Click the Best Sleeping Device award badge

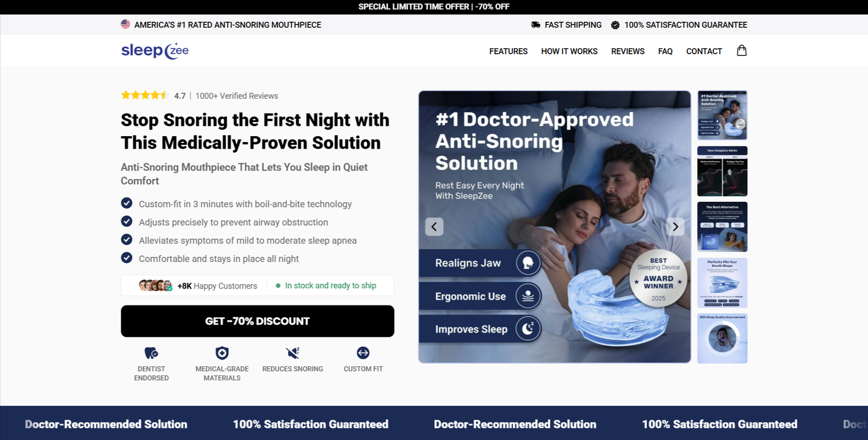(658, 279)
